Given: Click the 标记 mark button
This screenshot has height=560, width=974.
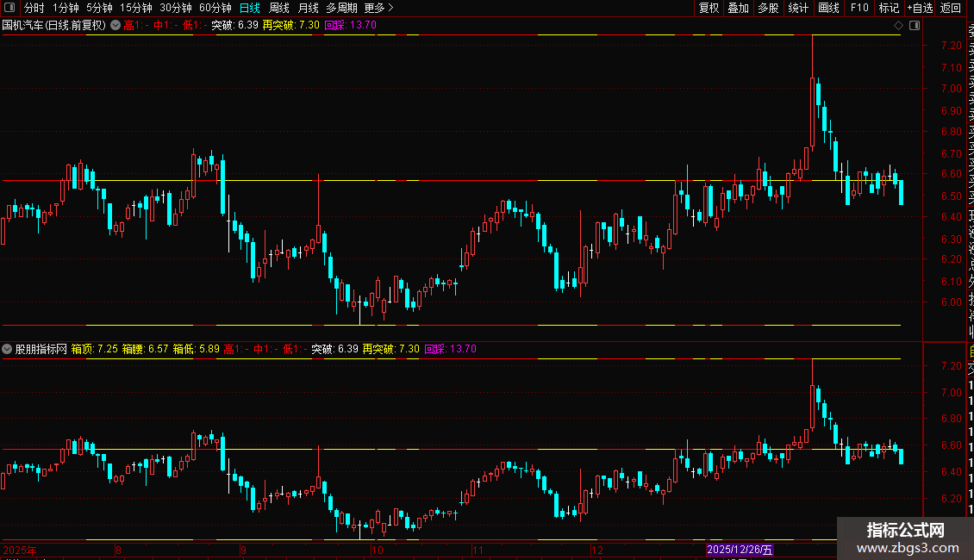Looking at the screenshot, I should pos(889,8).
